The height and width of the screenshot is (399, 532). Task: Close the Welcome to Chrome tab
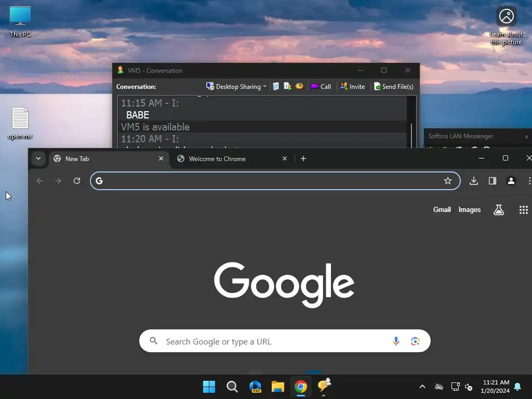(285, 158)
